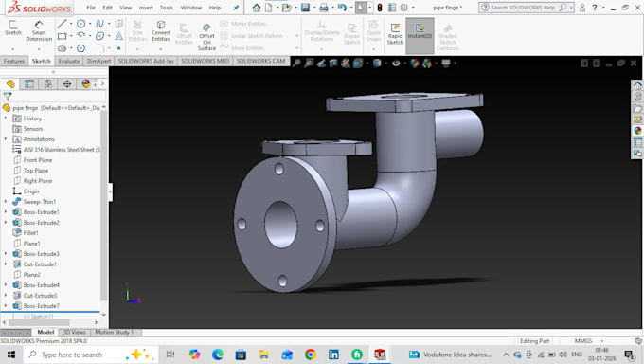Click the Save icon in title toolbar

(305, 8)
